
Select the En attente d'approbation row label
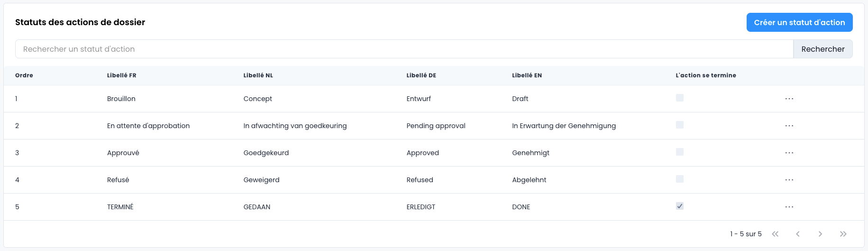148,126
